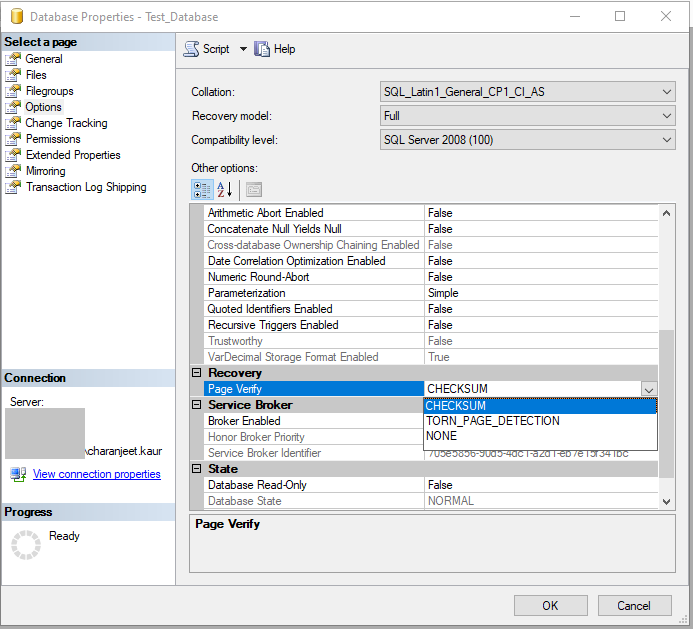693x629 pixels.
Task: Click the Simple value for Parameterization
Action: point(443,293)
